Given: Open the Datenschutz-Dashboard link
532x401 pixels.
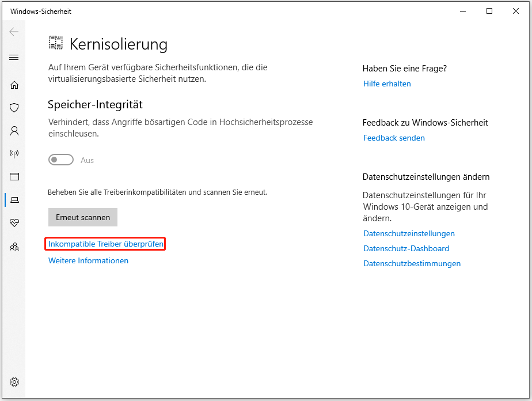Looking at the screenshot, I should (x=406, y=248).
